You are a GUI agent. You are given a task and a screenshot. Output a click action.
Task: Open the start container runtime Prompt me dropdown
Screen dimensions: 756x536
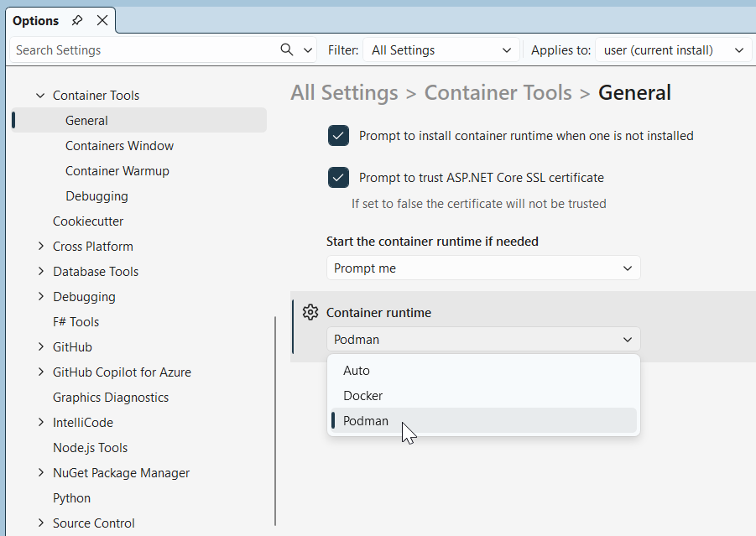point(483,268)
